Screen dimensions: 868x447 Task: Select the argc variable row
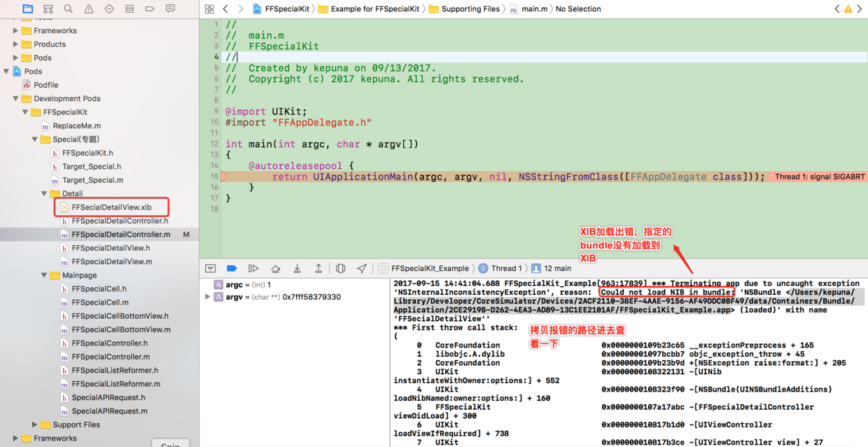point(294,285)
